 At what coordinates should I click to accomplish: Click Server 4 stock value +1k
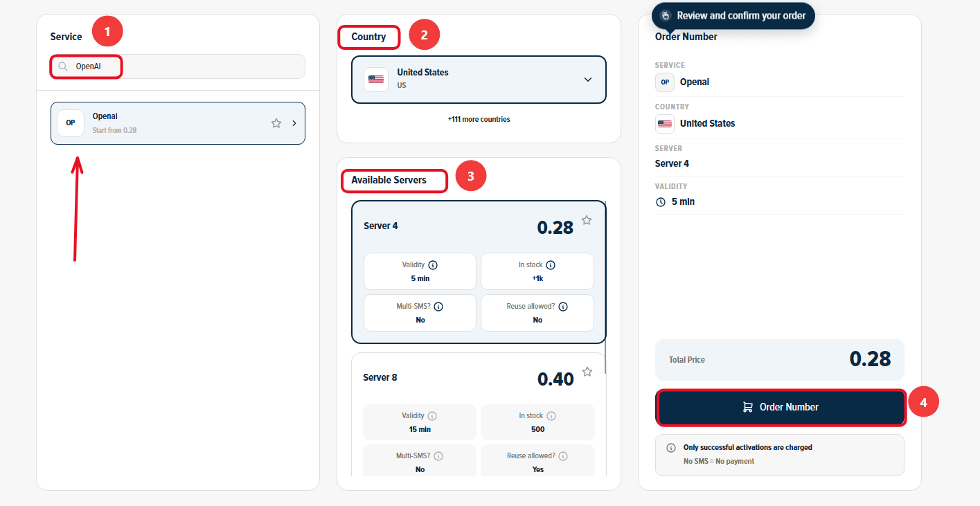click(537, 278)
